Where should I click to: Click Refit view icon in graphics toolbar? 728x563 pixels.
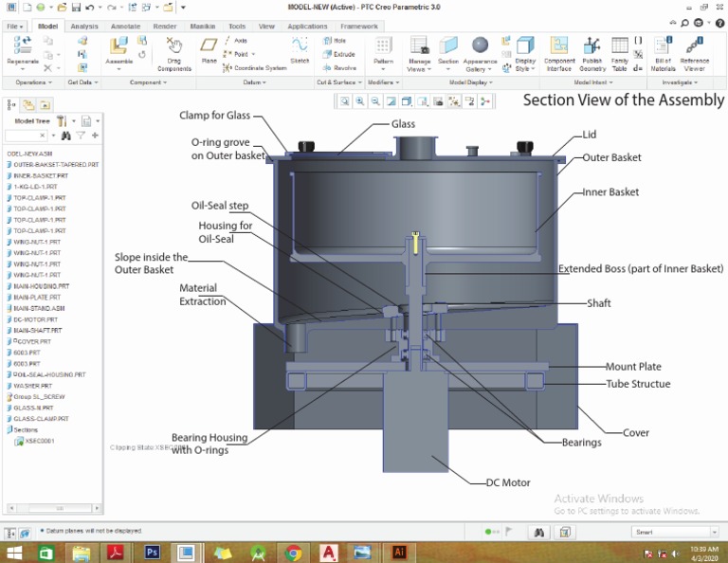344,101
